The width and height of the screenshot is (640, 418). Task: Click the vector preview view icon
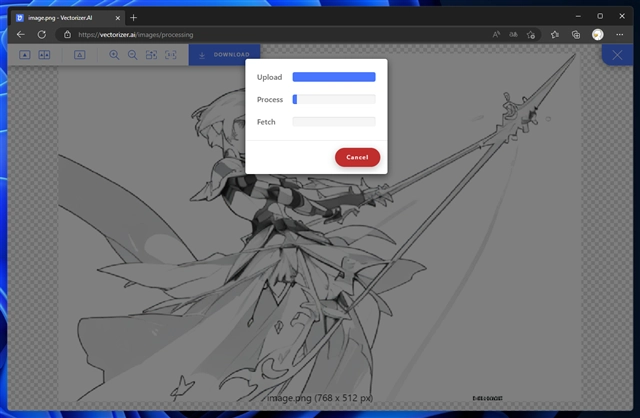(x=79, y=55)
